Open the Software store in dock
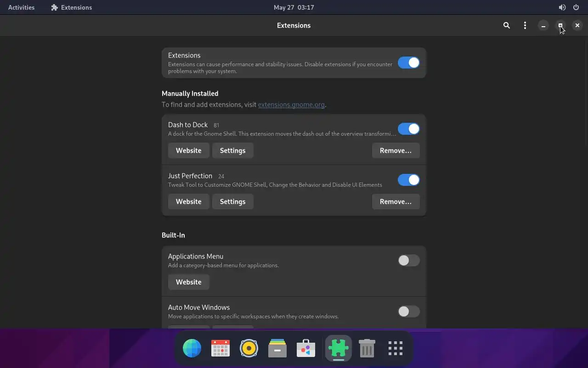 click(x=306, y=348)
